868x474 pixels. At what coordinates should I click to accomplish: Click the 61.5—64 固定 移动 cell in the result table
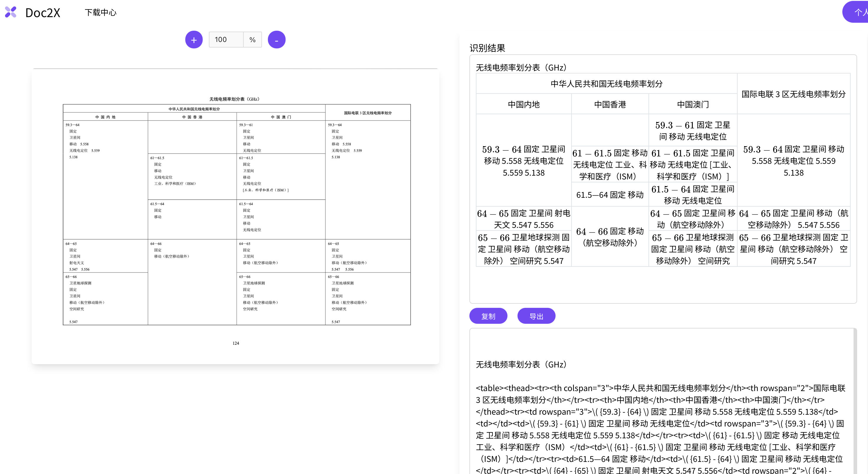[x=610, y=194]
